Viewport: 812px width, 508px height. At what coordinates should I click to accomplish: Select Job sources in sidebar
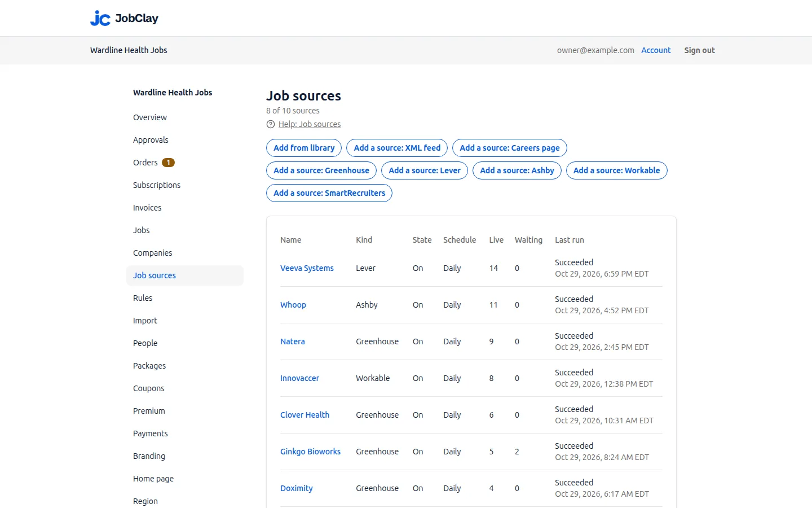[x=185, y=275]
